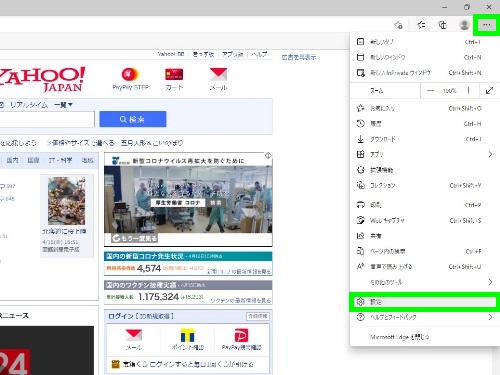The width and height of the screenshot is (500, 375).
Task: Select 履歴 menu entry
Action: [424, 124]
